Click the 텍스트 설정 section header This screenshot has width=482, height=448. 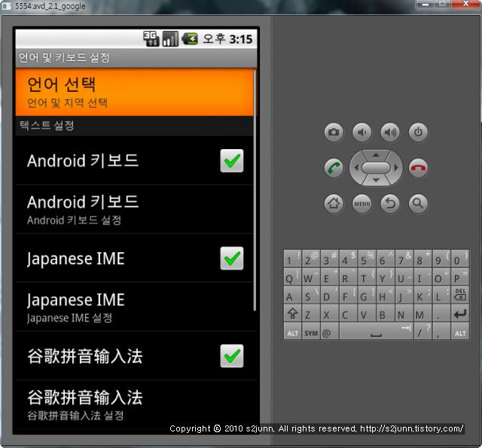[135, 126]
